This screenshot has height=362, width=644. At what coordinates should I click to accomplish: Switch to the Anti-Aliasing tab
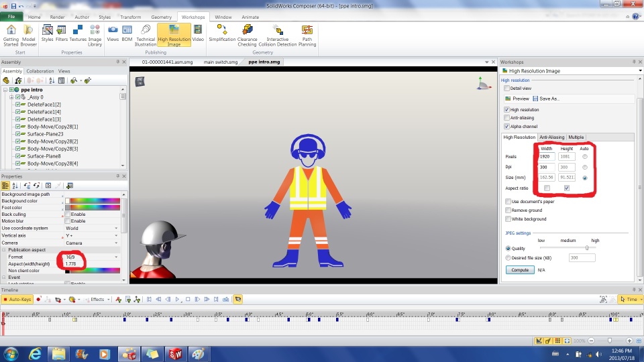click(551, 137)
